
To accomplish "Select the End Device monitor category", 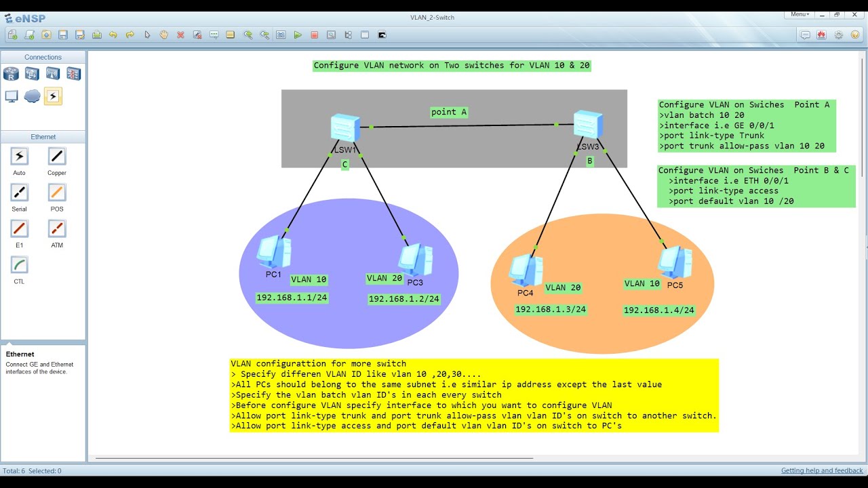I will pos(11,96).
